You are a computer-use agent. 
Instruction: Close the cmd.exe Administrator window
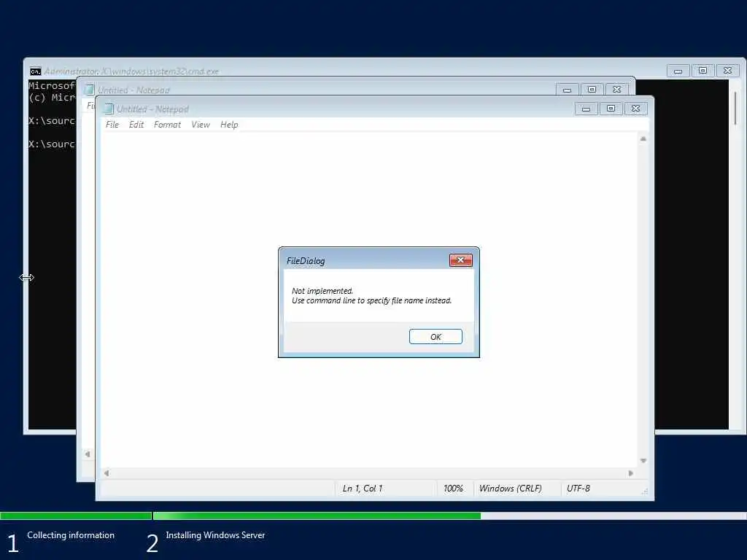[727, 71]
